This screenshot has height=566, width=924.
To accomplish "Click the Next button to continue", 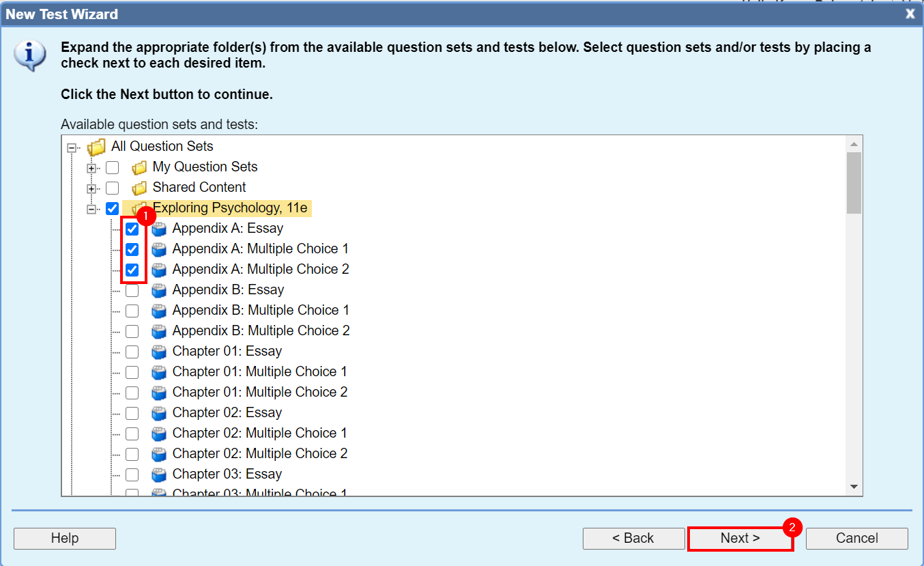I will point(740,538).
